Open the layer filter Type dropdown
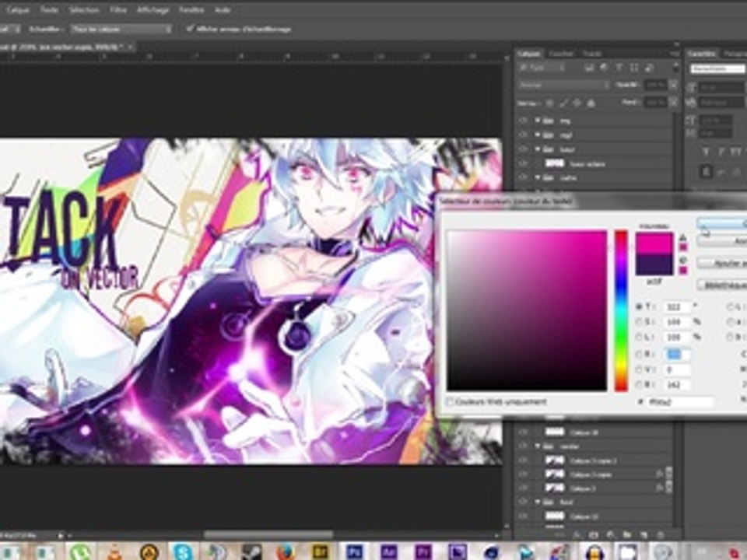 coord(542,68)
